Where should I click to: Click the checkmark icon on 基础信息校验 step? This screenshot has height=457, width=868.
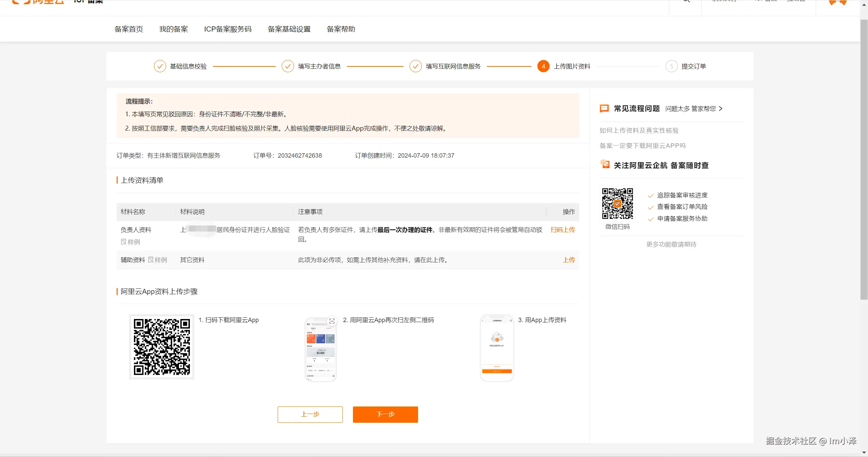pos(159,66)
